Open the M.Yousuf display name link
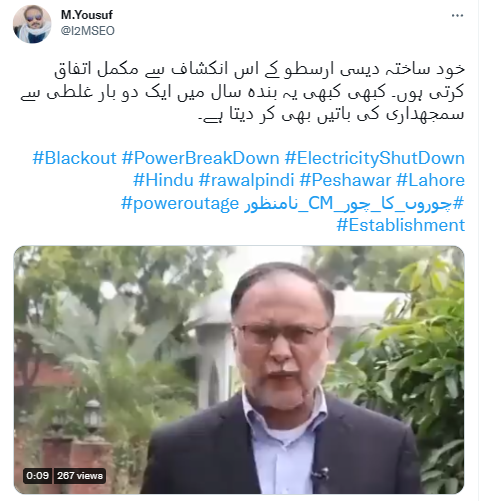Viewport: 492px width, 501px height. coord(87,15)
